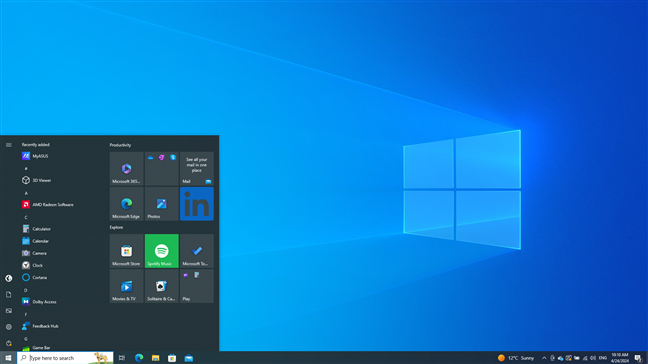Click the letter 'F' index header

26,314
